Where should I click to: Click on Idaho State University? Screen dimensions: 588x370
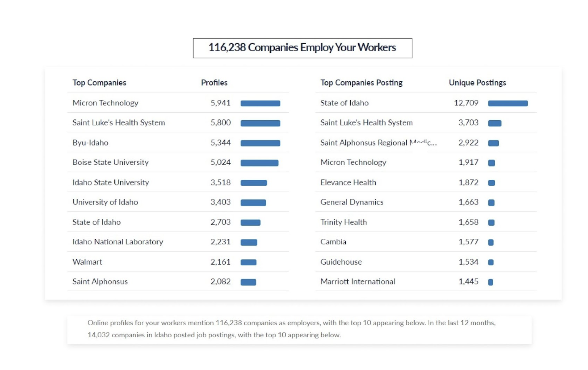pyautogui.click(x=111, y=183)
